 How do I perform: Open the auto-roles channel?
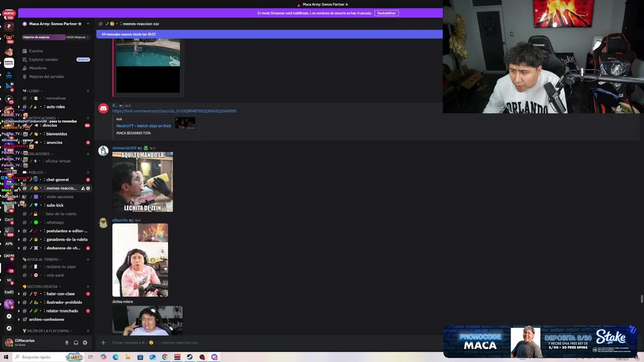pos(56,107)
